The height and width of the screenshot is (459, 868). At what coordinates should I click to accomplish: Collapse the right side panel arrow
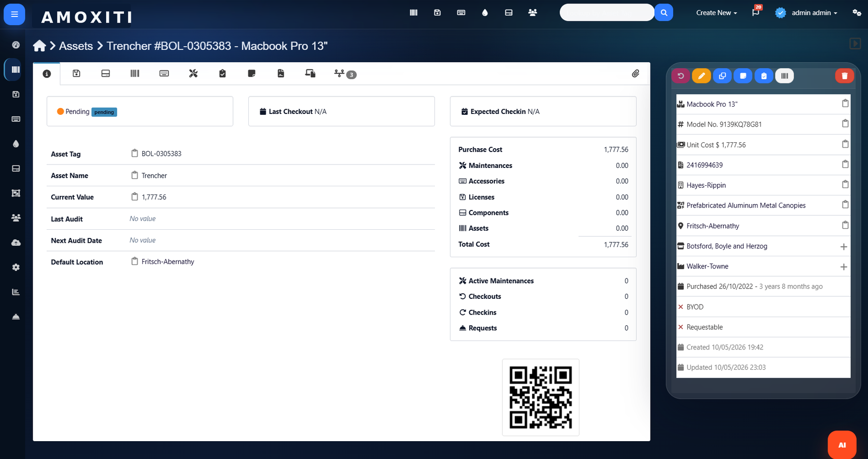[x=855, y=44]
